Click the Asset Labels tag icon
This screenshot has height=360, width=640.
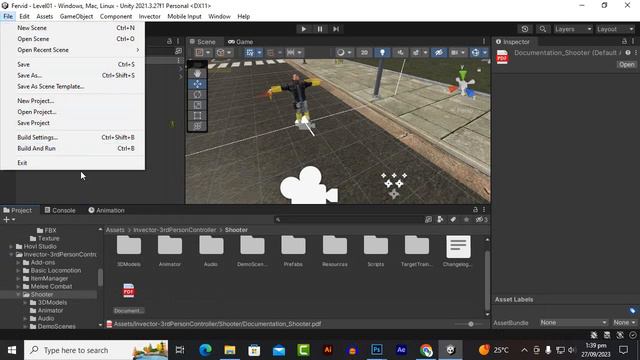(x=632, y=311)
